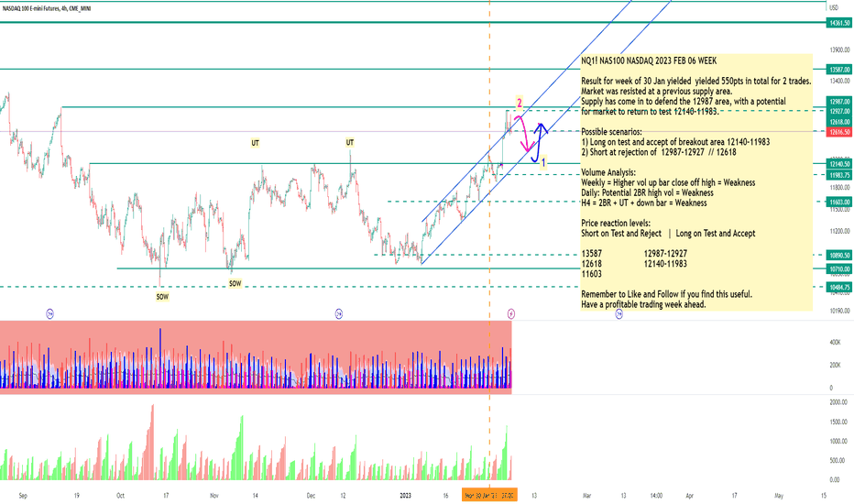Click the Nov label on the time axis
Image resolution: width=854 pixels, height=504 pixels.
tap(214, 496)
